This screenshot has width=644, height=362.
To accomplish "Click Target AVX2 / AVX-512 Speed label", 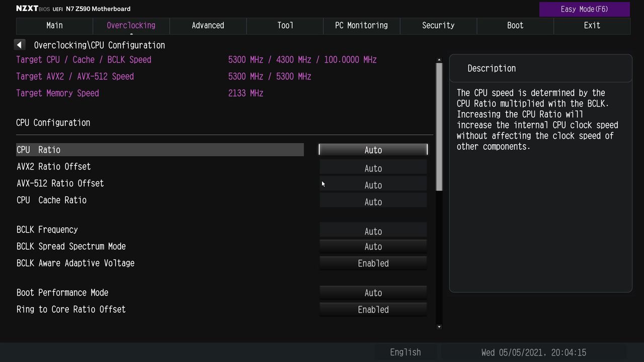I will coord(75,76).
